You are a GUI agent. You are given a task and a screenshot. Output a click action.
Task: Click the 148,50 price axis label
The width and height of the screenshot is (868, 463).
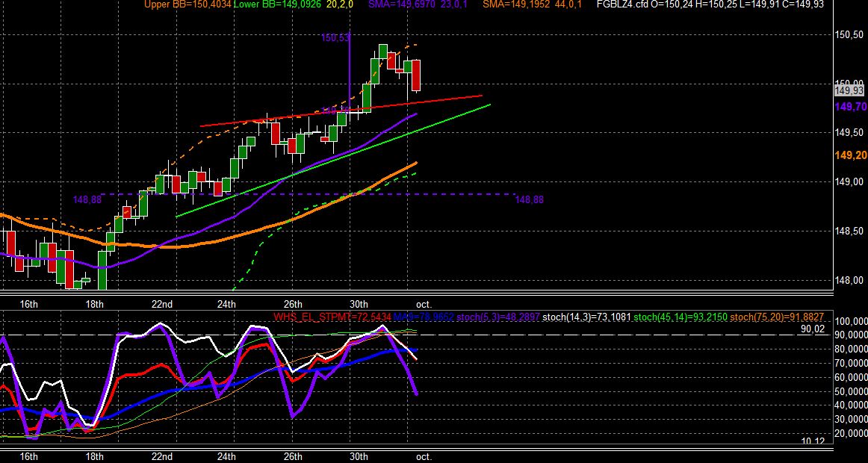coord(849,231)
